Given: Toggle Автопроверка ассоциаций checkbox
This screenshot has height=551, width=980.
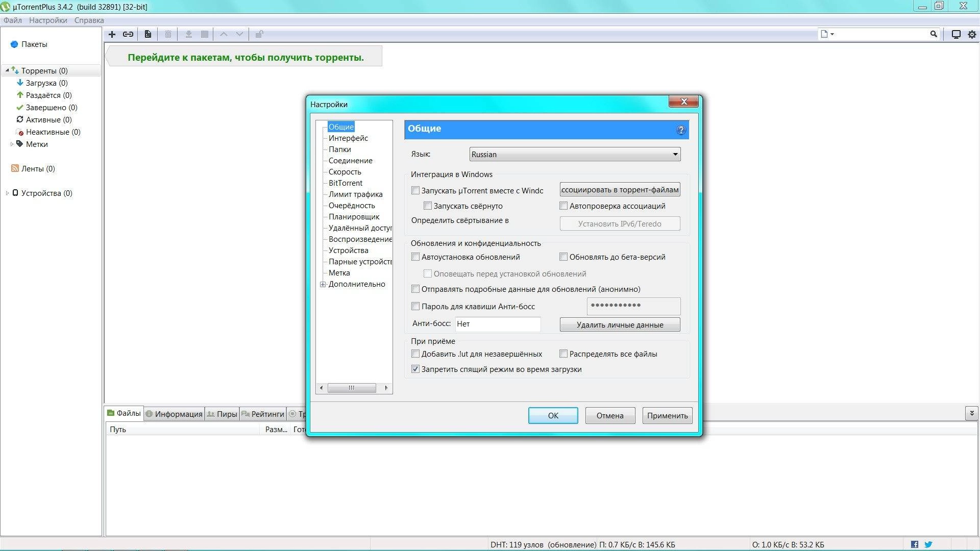Looking at the screenshot, I should click(x=563, y=206).
